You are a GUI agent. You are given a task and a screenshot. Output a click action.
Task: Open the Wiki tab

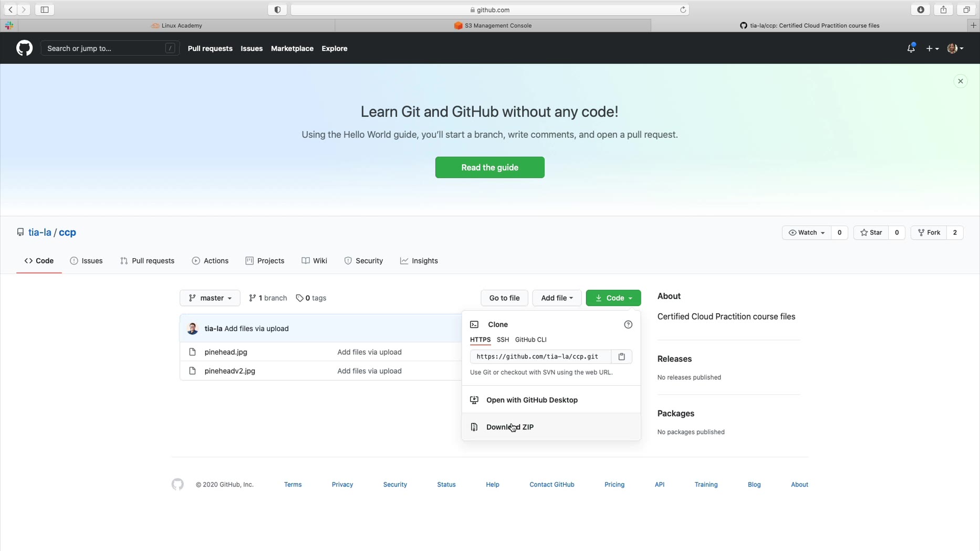click(314, 261)
